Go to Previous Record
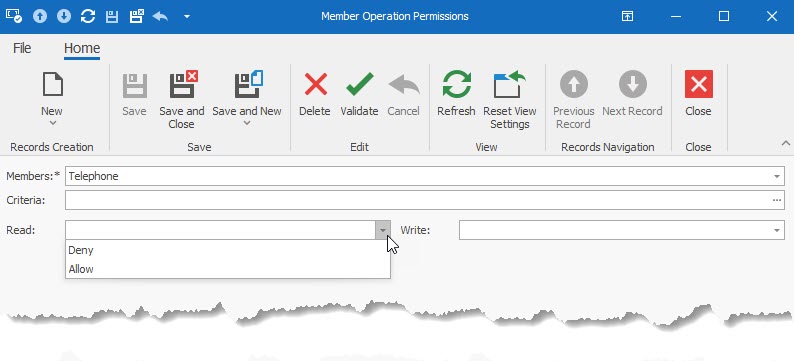Image resolution: width=794 pixels, height=361 pixels. (x=573, y=100)
